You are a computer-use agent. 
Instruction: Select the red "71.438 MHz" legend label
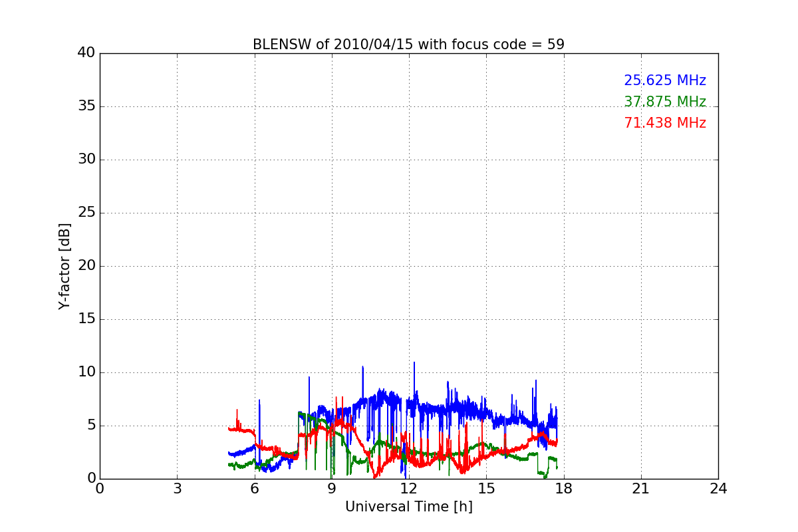pos(665,123)
